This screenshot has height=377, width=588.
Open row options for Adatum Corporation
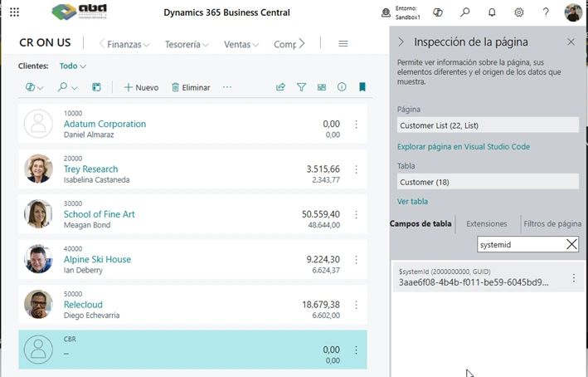click(x=356, y=125)
